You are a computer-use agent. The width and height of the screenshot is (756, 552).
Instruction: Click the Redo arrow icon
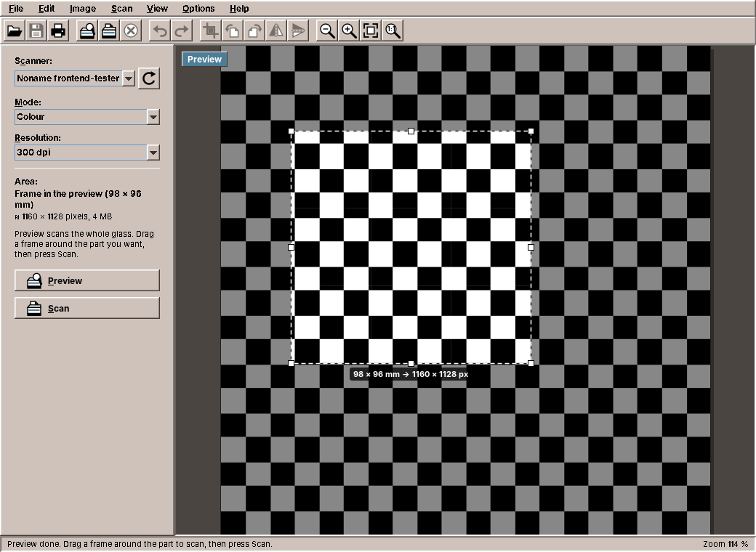181,31
